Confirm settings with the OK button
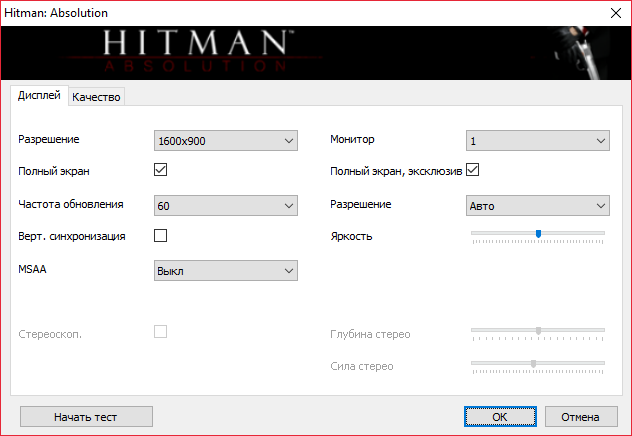Viewport: 632px width, 436px height. click(x=500, y=417)
